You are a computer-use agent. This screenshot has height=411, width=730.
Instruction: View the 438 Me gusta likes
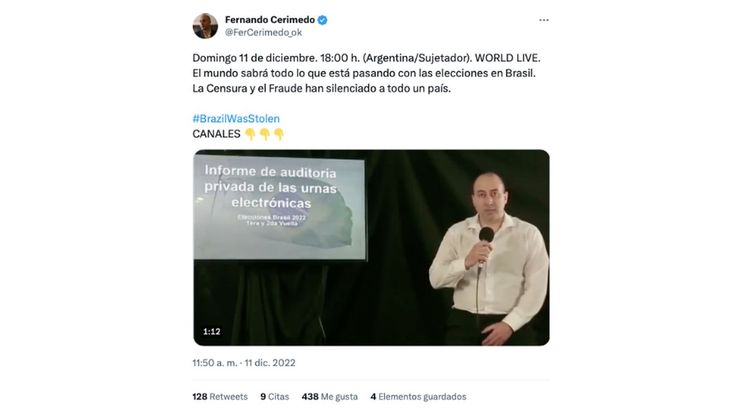point(330,397)
